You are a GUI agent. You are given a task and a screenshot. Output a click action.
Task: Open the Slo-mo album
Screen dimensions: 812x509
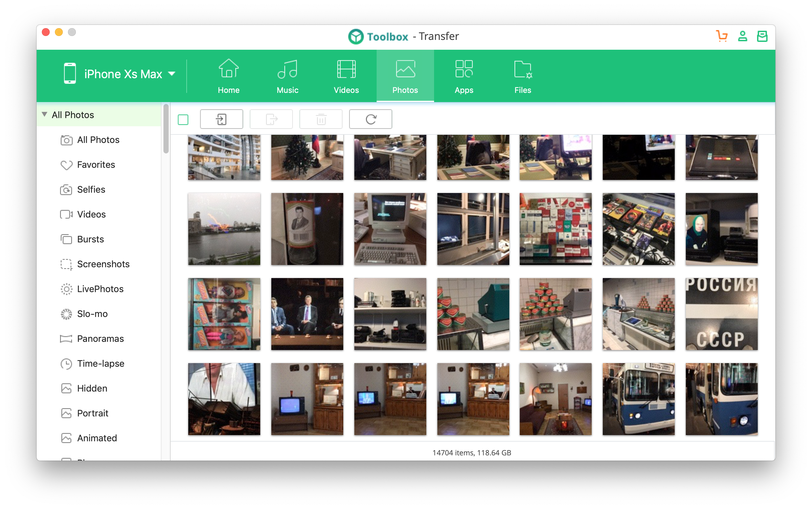point(92,314)
